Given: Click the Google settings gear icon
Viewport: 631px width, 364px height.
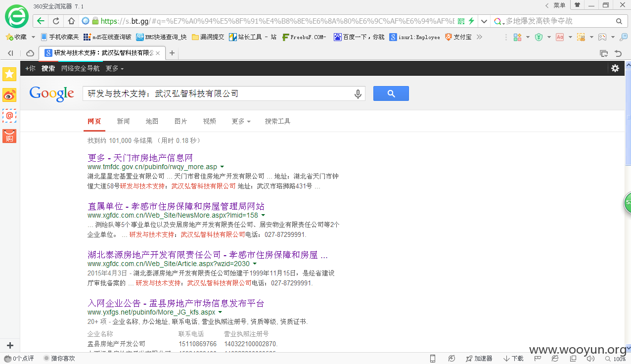Looking at the screenshot, I should pyautogui.click(x=615, y=68).
